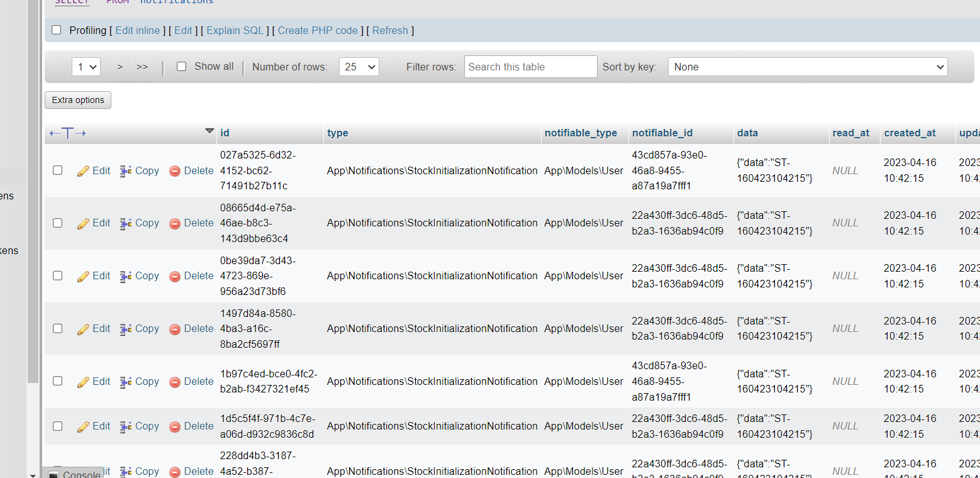This screenshot has width=980, height=478.
Task: Go to the next page of results
Action: (x=120, y=67)
